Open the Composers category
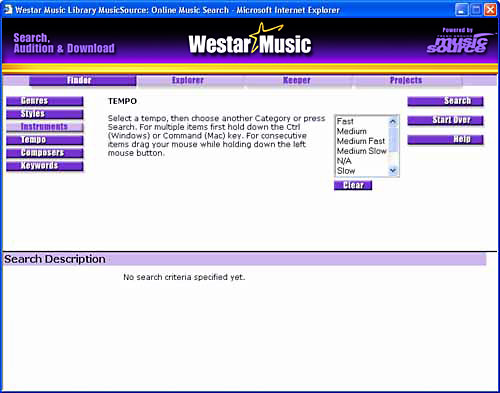The image size is (500, 393). 45,153
